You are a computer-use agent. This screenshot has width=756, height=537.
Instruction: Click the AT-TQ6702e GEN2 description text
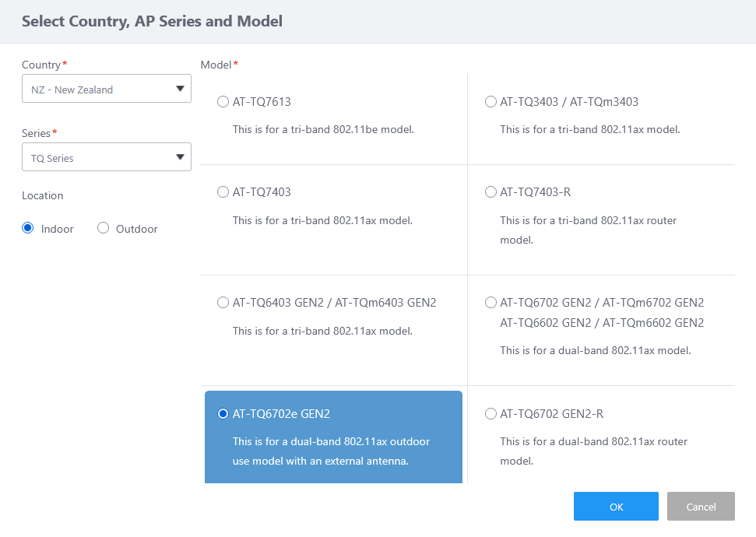tap(331, 451)
